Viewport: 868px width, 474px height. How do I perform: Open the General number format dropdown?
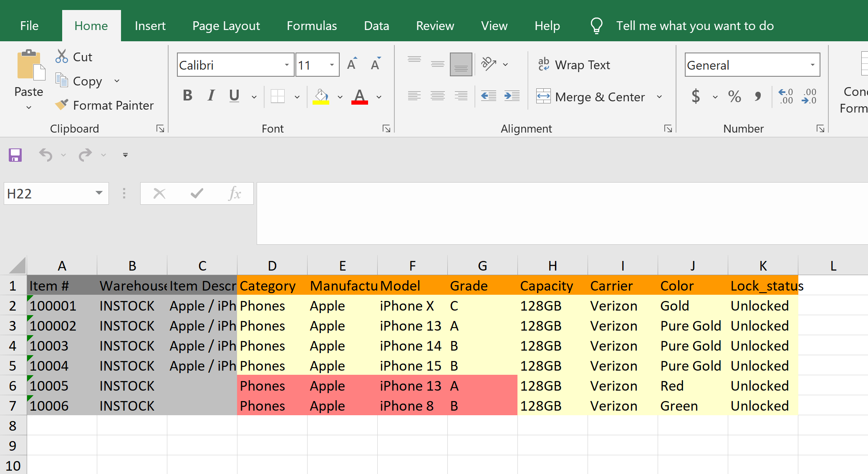click(812, 65)
